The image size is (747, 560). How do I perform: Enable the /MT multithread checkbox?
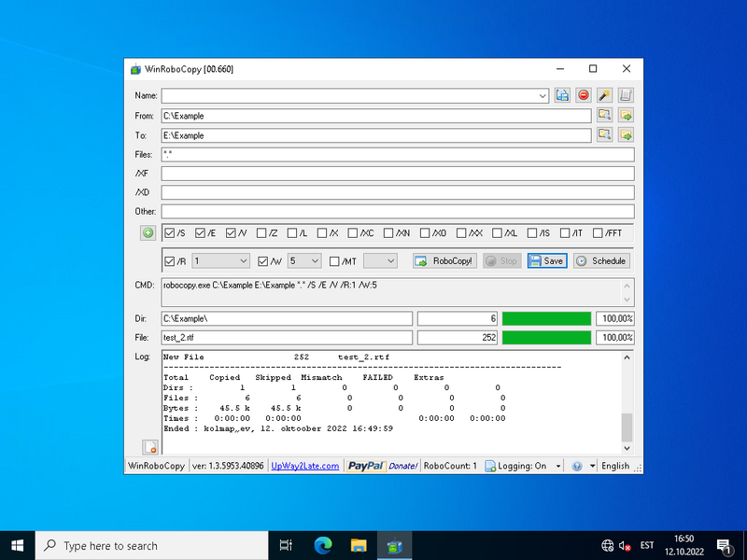(334, 261)
